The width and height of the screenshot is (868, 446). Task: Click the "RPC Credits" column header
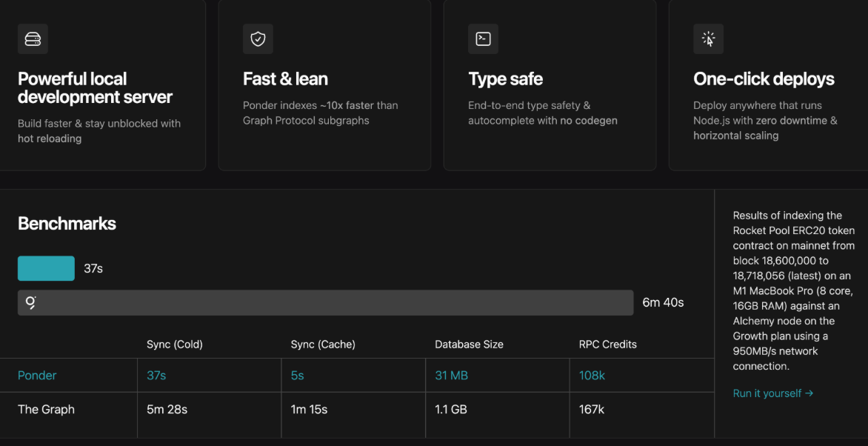[607, 345]
